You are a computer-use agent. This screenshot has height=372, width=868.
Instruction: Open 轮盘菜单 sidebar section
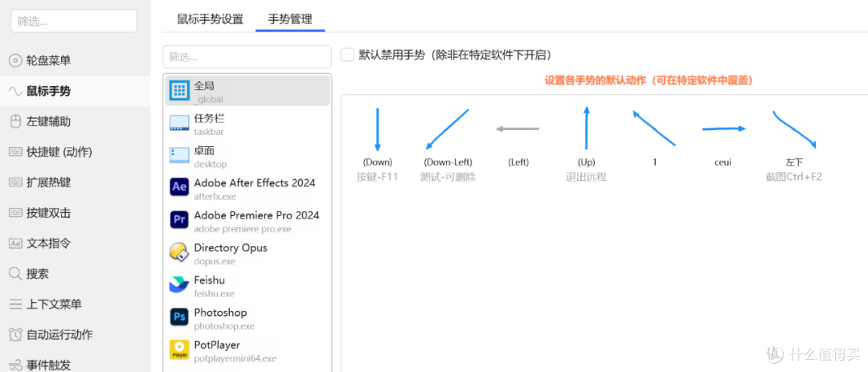coord(75,61)
